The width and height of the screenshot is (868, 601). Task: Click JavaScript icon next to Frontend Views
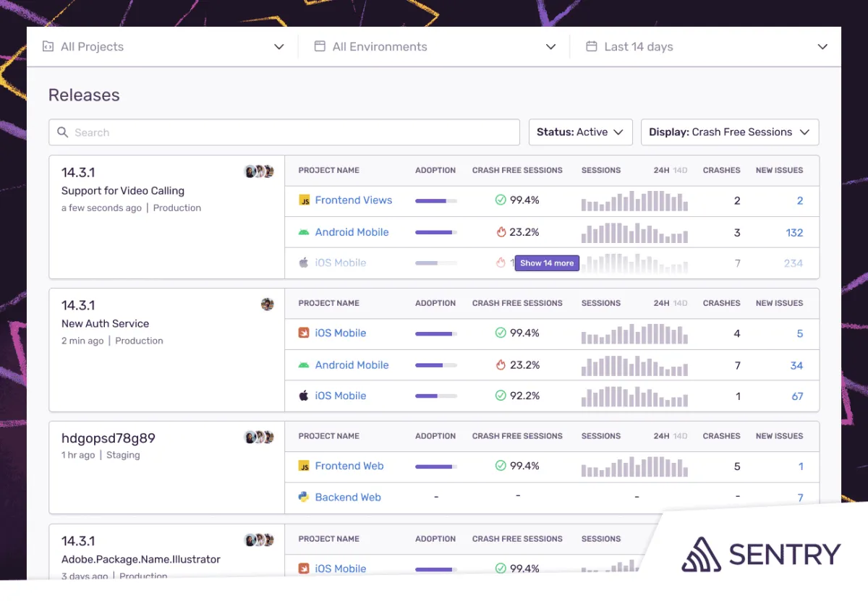pos(305,200)
